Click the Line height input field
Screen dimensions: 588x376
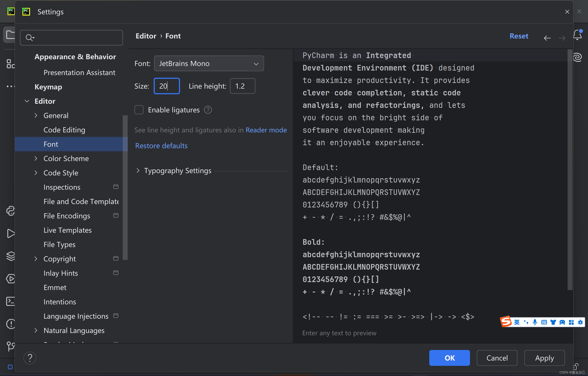[x=242, y=86]
